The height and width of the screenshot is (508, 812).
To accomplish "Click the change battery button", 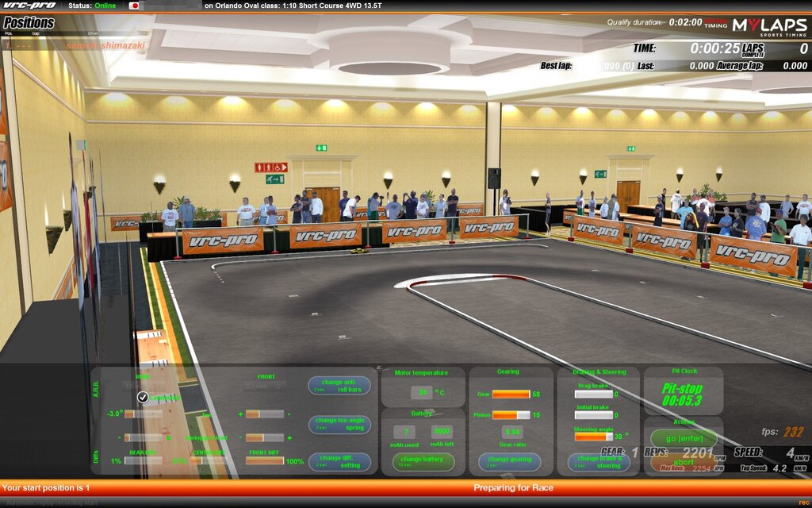I will pos(423,461).
